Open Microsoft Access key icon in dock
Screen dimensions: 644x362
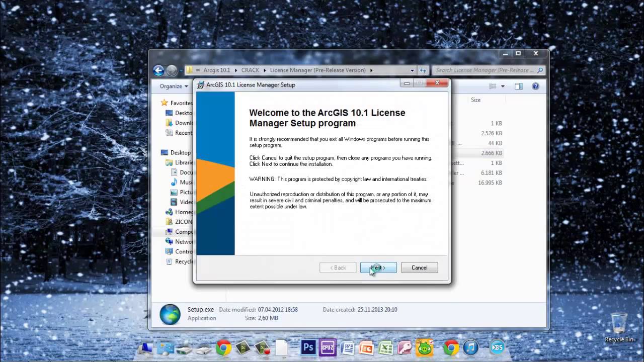click(405, 347)
